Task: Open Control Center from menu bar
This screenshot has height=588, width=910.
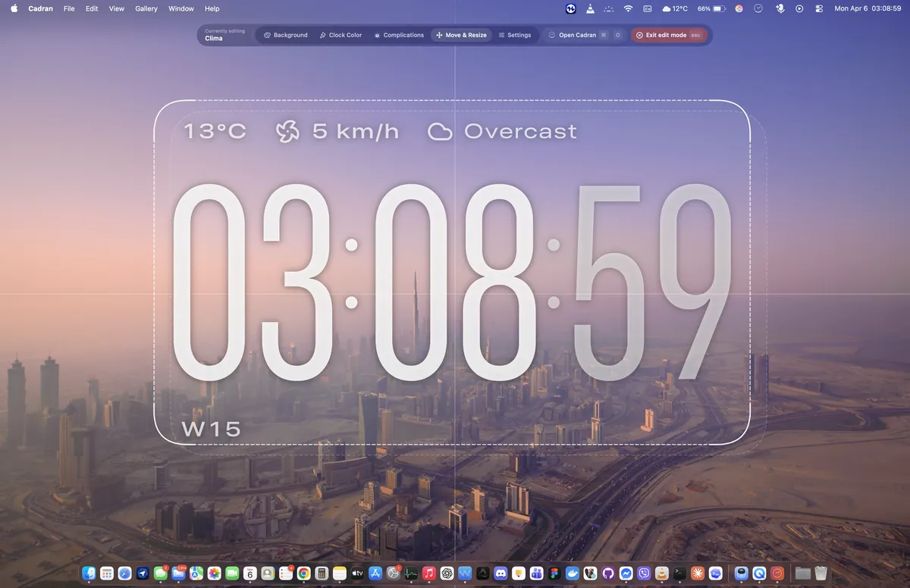Action: click(819, 8)
